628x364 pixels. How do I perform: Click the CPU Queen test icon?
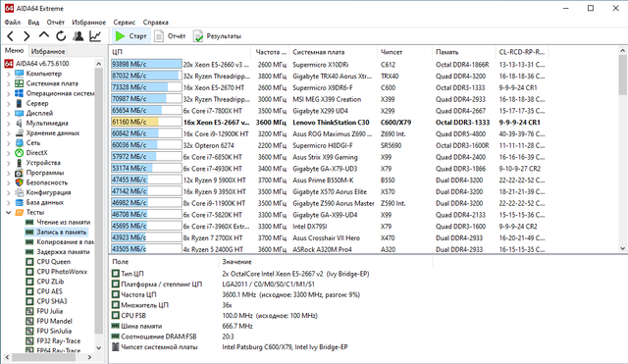(x=29, y=262)
